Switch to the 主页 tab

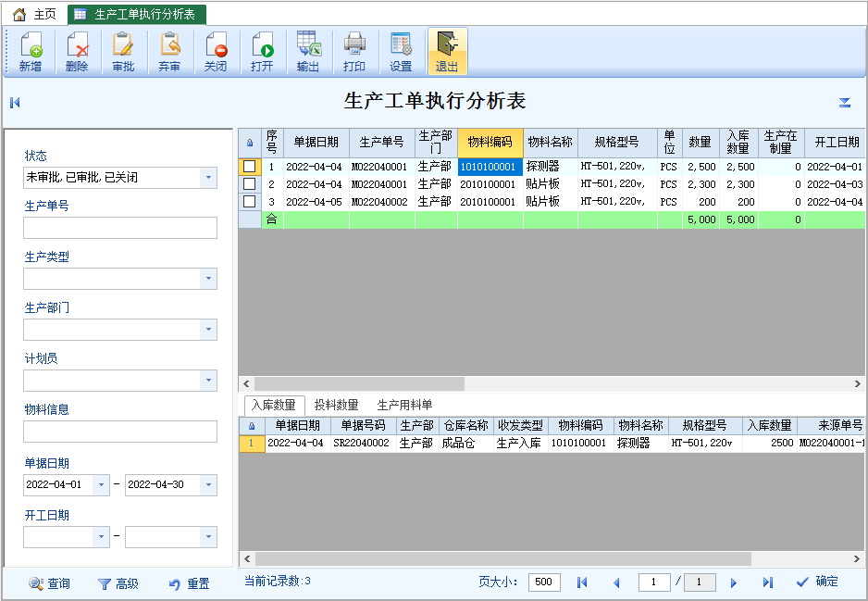[x=34, y=15]
